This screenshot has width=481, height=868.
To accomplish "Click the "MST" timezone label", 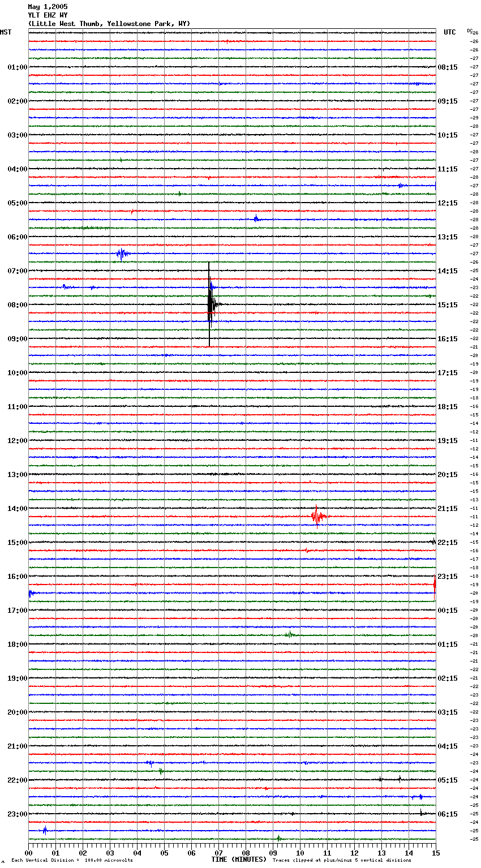I will tap(6, 32).
